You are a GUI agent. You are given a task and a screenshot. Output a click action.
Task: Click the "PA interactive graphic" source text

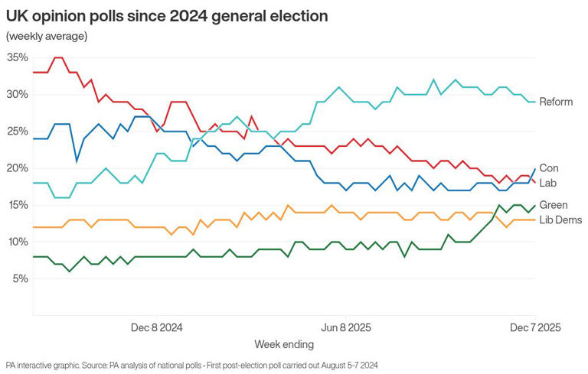(x=54, y=364)
